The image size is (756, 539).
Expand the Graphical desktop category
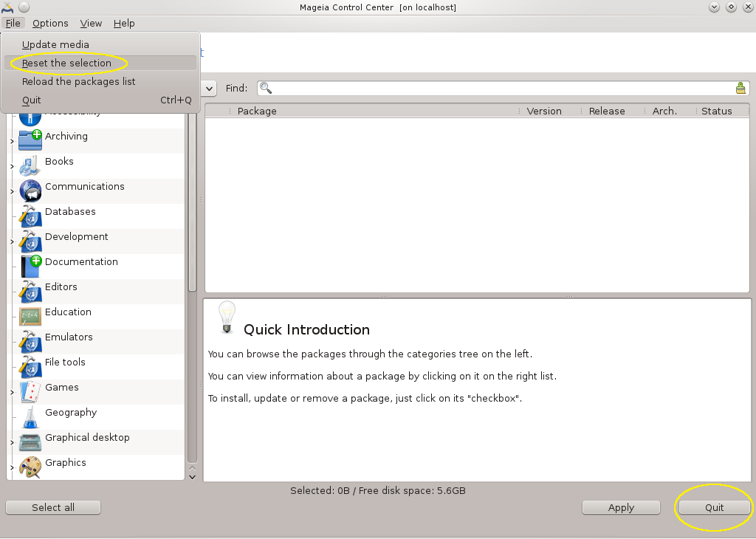coord(12,442)
